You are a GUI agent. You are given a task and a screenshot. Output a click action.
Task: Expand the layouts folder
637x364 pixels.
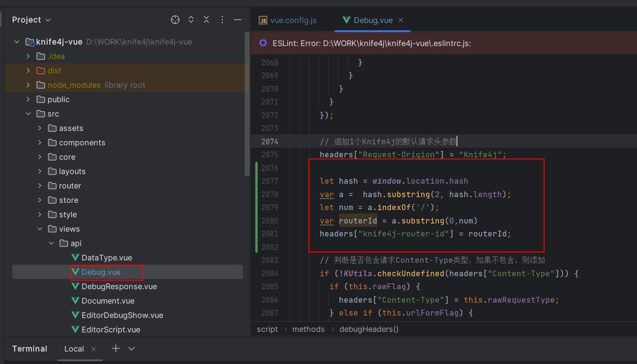[x=40, y=171]
